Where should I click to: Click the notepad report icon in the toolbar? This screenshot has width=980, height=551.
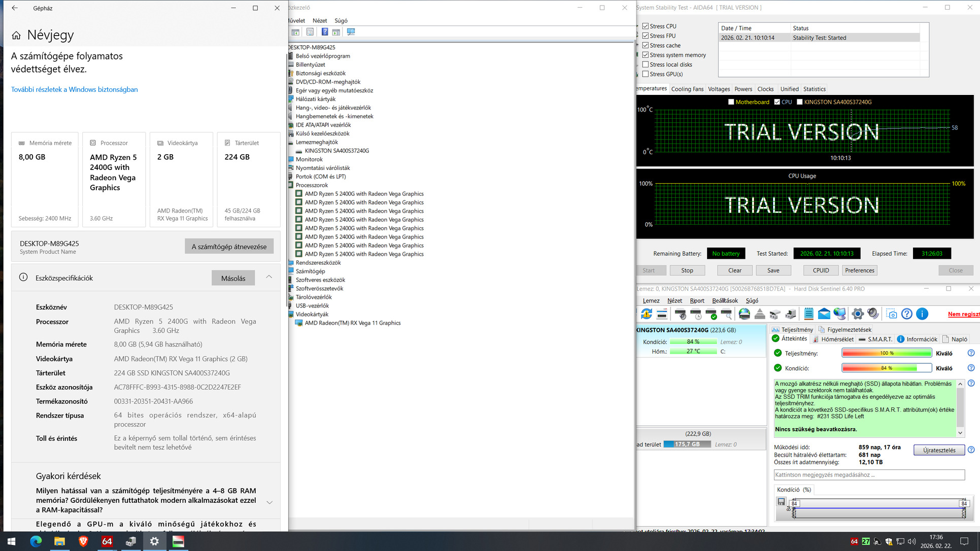tap(808, 314)
